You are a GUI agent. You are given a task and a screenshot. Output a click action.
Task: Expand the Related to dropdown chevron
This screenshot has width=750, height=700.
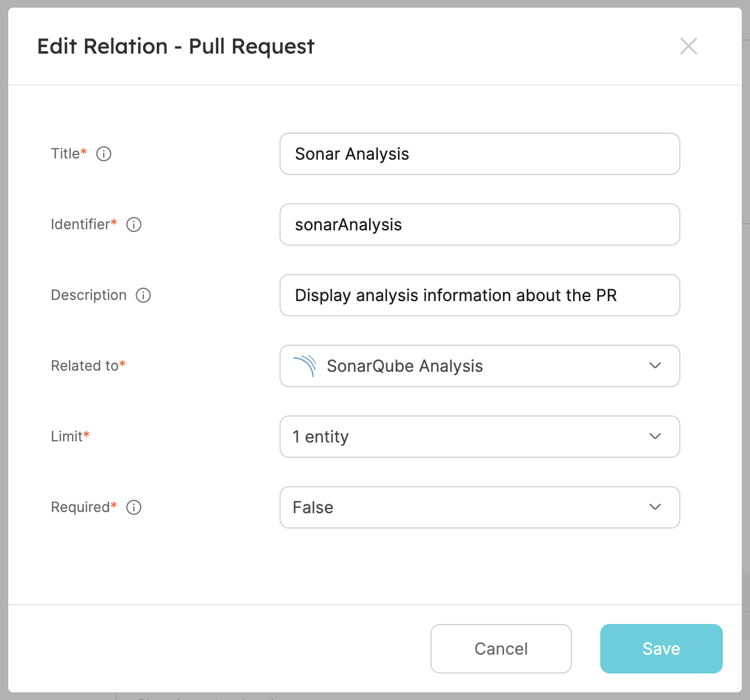tap(654, 366)
